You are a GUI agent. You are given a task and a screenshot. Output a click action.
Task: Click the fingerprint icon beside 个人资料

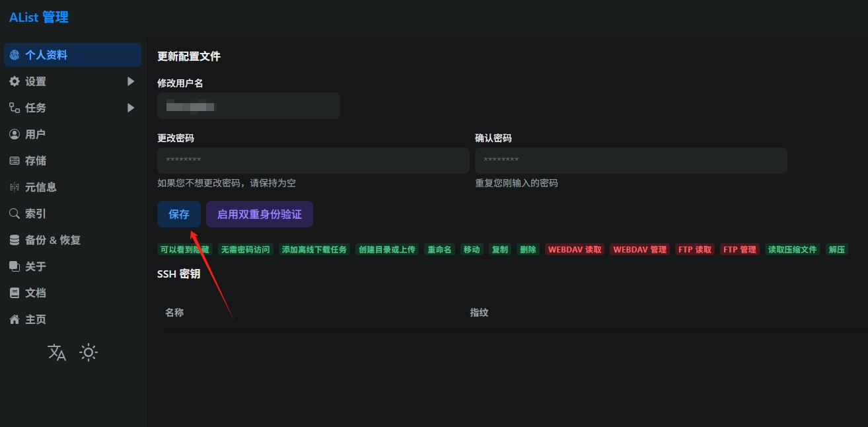pyautogui.click(x=15, y=55)
